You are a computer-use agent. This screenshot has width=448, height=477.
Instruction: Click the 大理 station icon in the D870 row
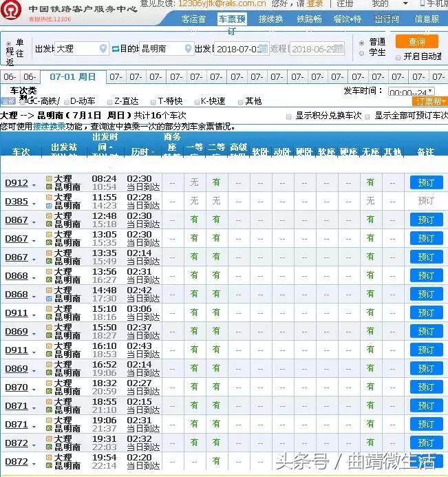pyautogui.click(x=49, y=383)
